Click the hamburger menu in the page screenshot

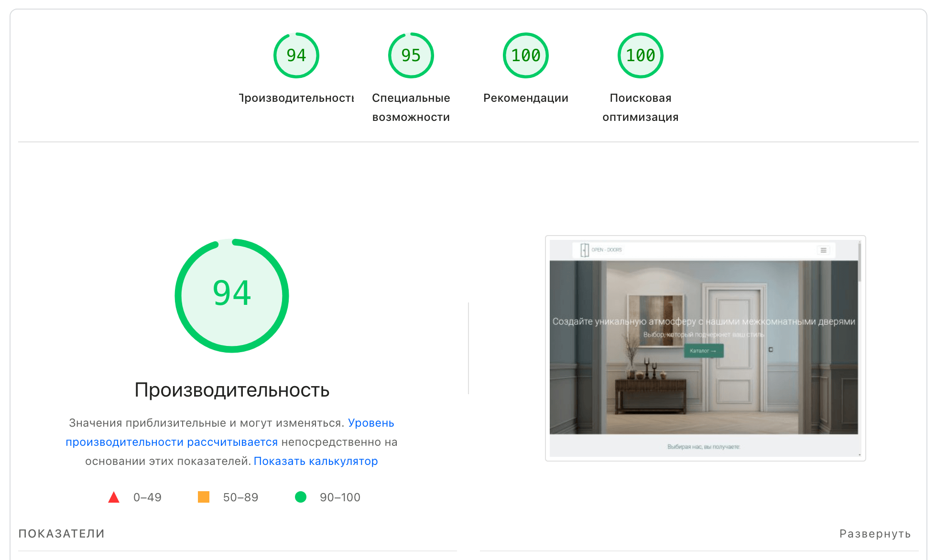823,250
